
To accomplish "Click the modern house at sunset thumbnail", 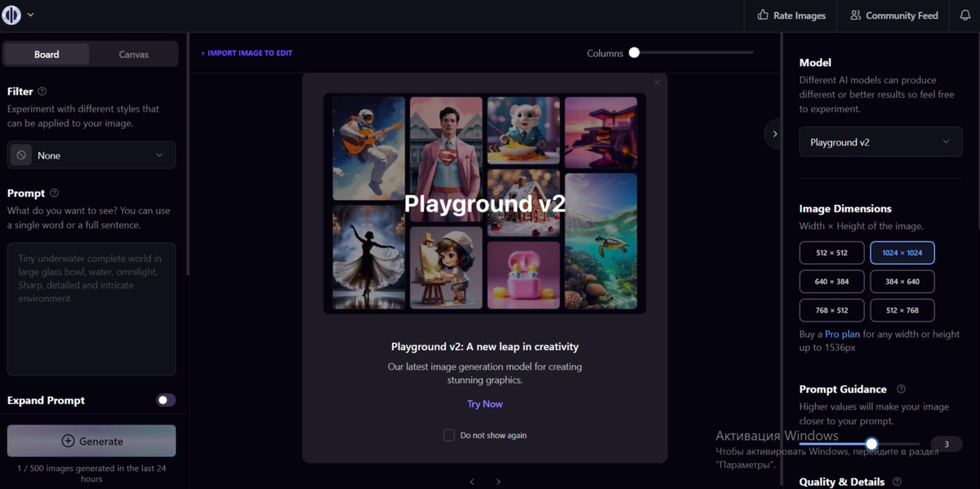I will pos(600,131).
